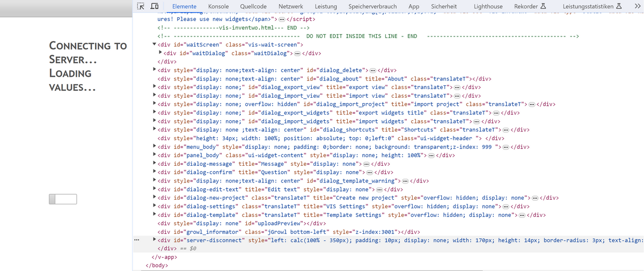Switch to the Elemente tab
The image size is (644, 271).
tap(184, 6)
